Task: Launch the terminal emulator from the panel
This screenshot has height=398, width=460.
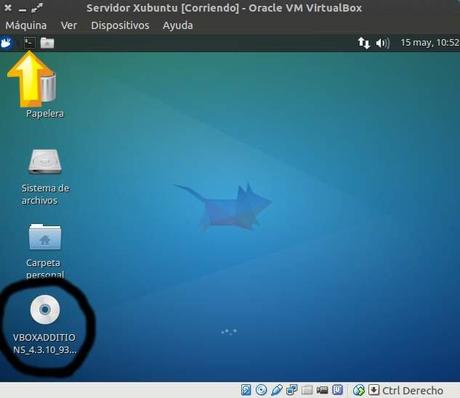Action: [x=30, y=43]
